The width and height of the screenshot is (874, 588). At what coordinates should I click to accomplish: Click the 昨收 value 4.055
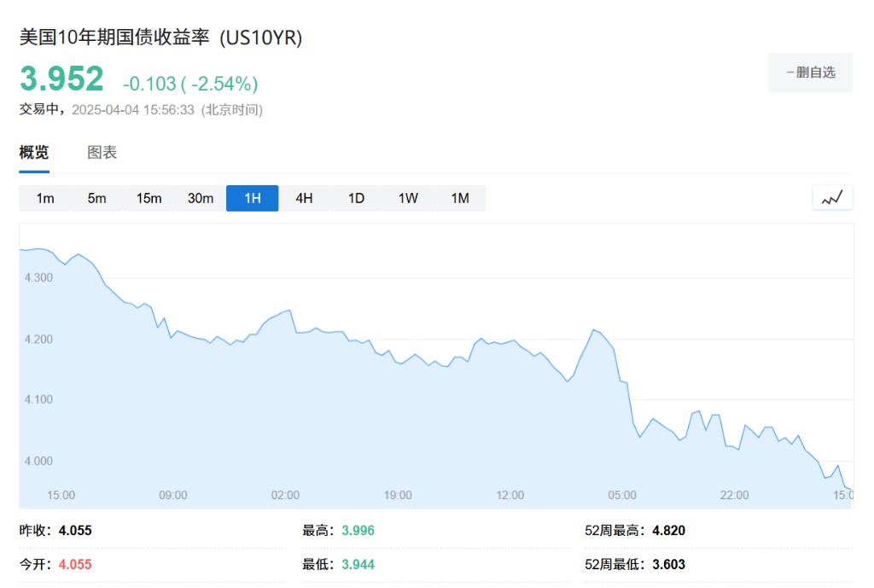coord(75,531)
